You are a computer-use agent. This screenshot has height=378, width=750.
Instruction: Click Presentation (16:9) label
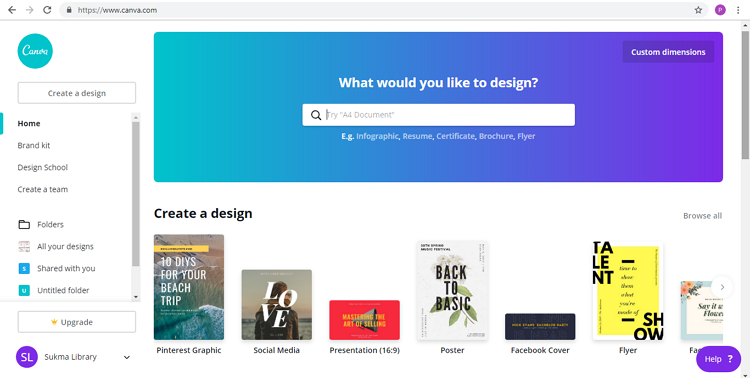pyautogui.click(x=364, y=350)
